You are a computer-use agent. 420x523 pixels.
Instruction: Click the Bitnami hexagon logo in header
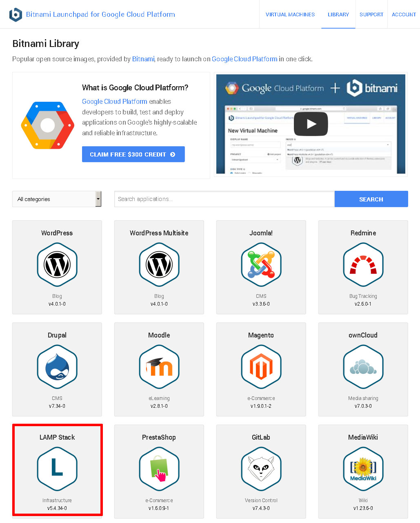pos(16,14)
